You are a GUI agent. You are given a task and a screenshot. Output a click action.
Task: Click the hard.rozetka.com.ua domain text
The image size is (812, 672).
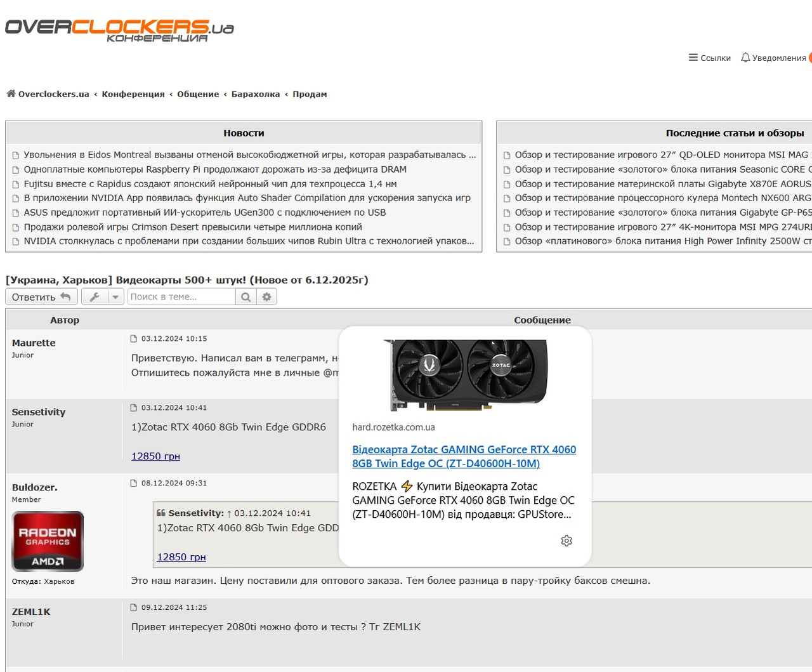(394, 428)
